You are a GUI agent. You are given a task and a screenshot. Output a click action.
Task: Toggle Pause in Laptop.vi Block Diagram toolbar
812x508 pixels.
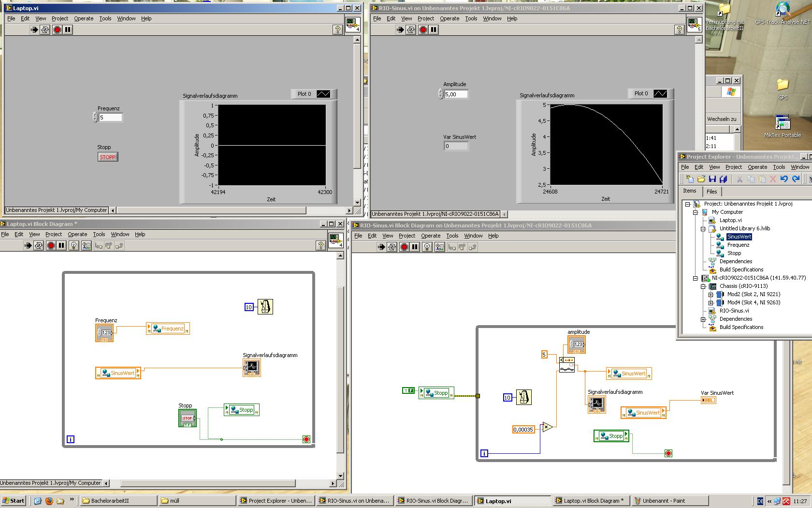click(61, 246)
